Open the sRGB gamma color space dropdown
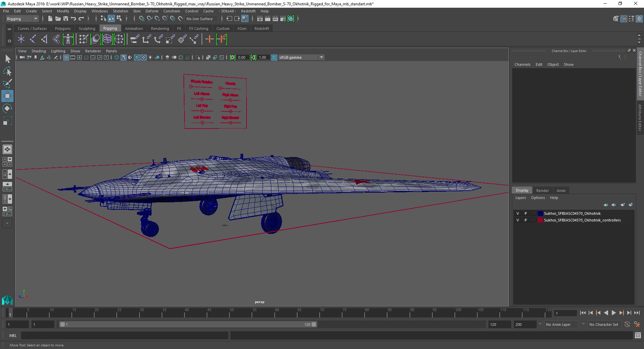Viewport: 644px width, 349px height. [x=301, y=57]
